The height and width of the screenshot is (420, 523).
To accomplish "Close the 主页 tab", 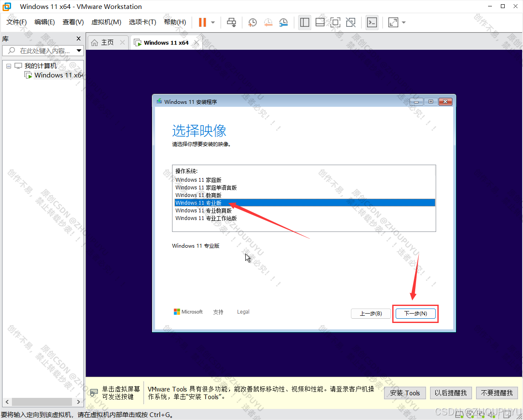I will [123, 43].
